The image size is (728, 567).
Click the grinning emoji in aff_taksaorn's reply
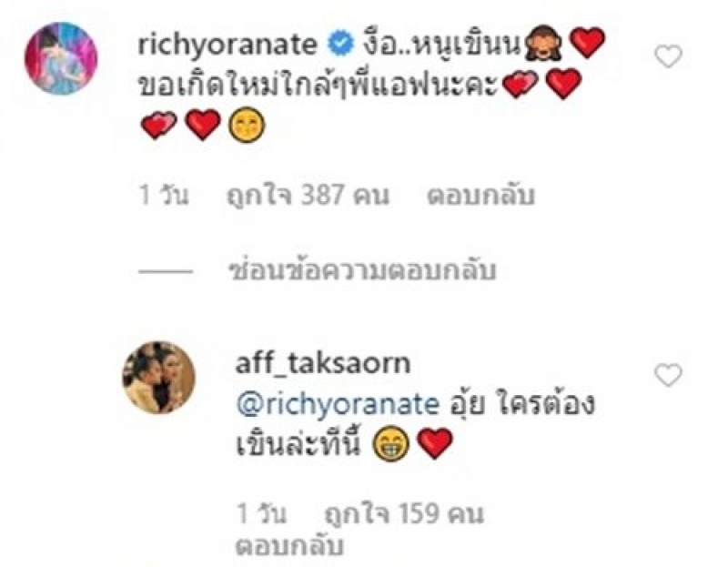tap(392, 444)
